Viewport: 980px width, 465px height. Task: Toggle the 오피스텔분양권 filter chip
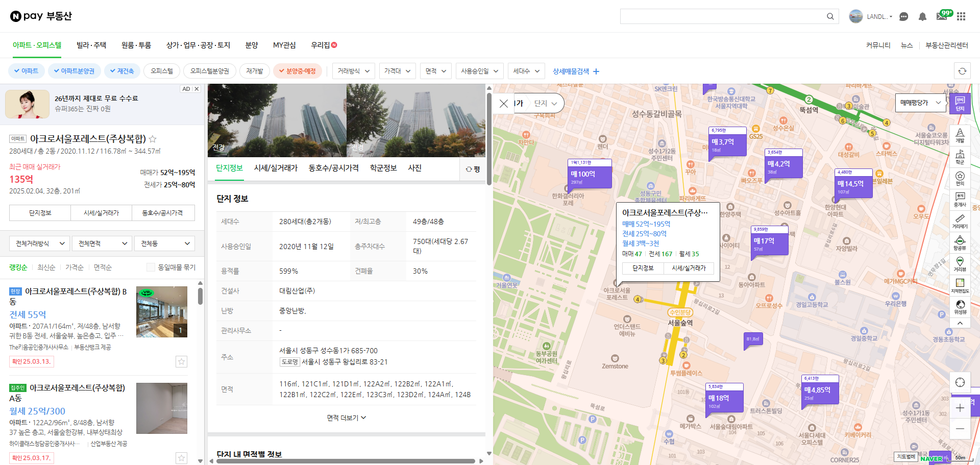tap(210, 71)
